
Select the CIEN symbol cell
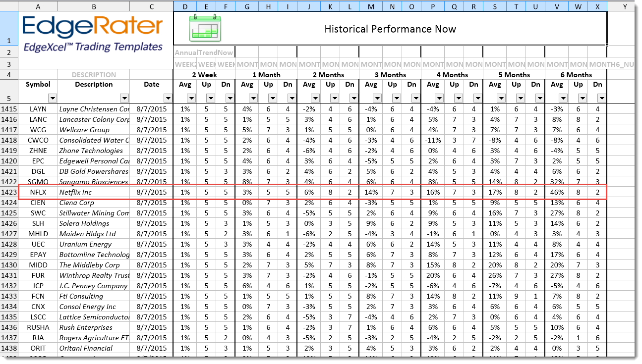pyautogui.click(x=38, y=203)
